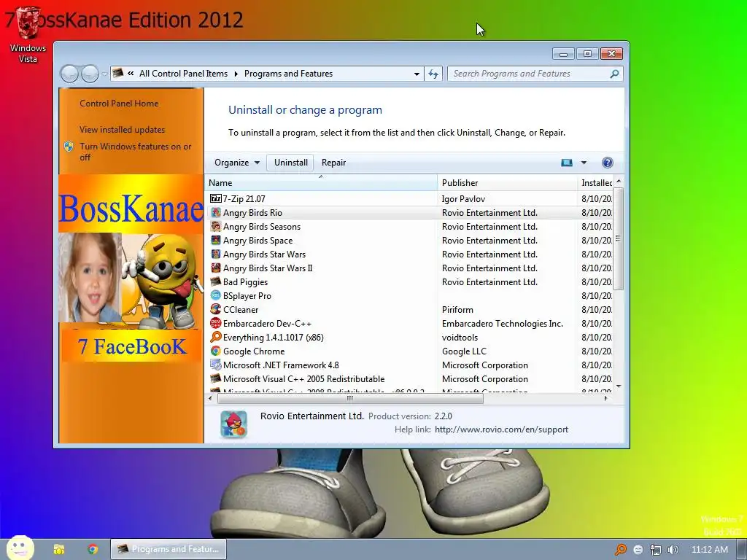Click Piriform publisher cell
Screen dimensions: 747x560
click(457, 309)
